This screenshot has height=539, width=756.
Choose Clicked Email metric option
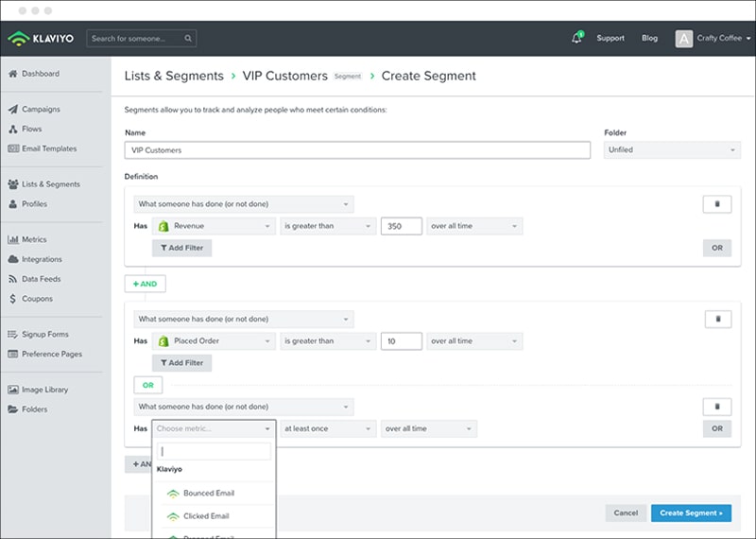206,516
